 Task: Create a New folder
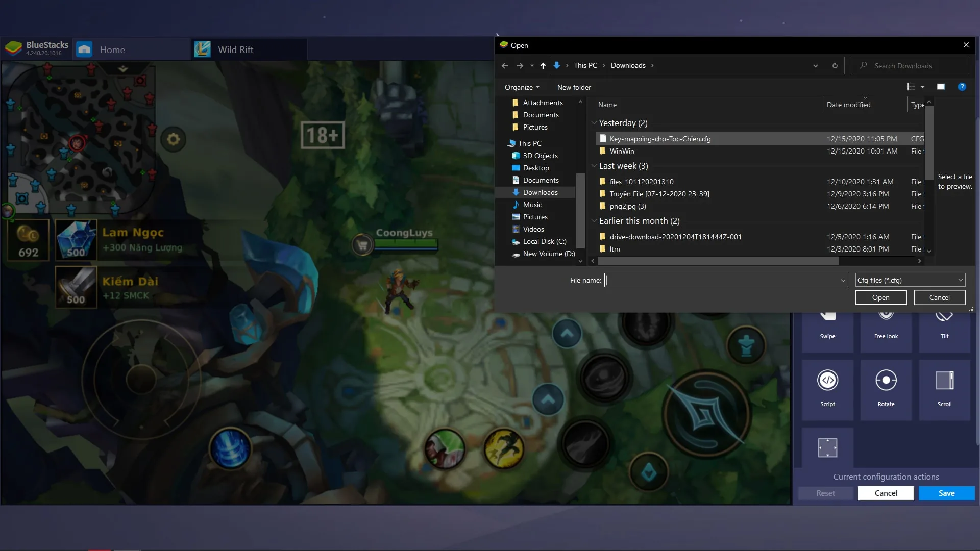[574, 87]
